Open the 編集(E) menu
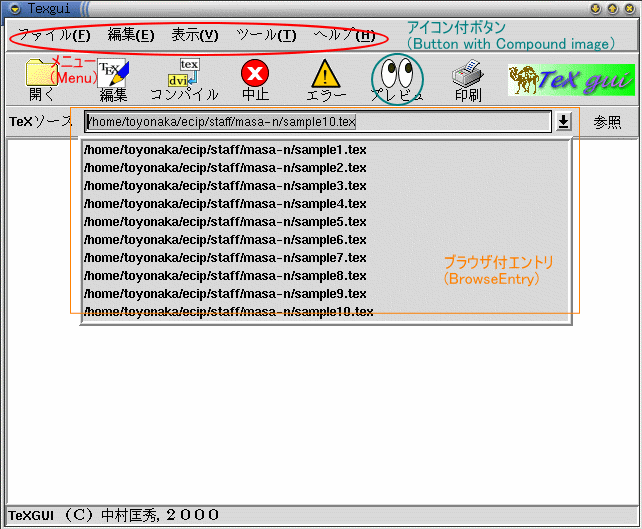The height and width of the screenshot is (529, 642). [130, 36]
